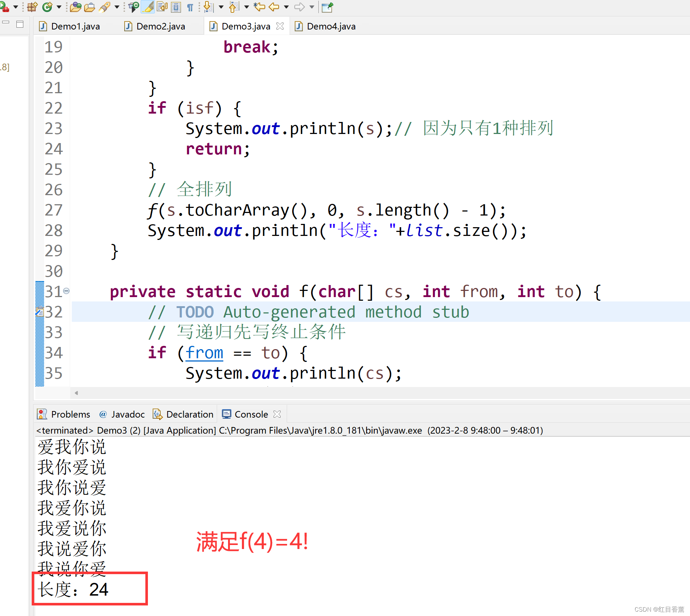Viewport: 690px width, 616px height.
Task: Click the New Java Package icon
Action: tap(32, 7)
